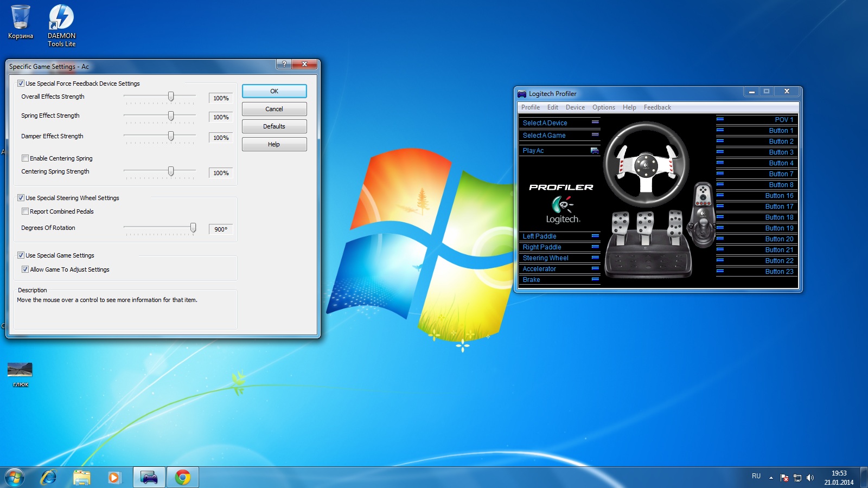Expand the Select A Game list

click(x=595, y=135)
